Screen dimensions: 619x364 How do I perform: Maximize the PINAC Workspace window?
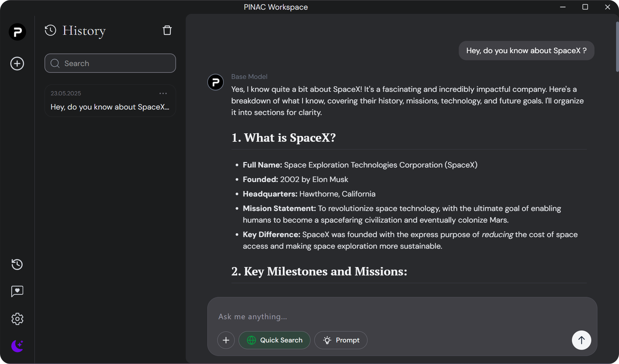(x=585, y=7)
